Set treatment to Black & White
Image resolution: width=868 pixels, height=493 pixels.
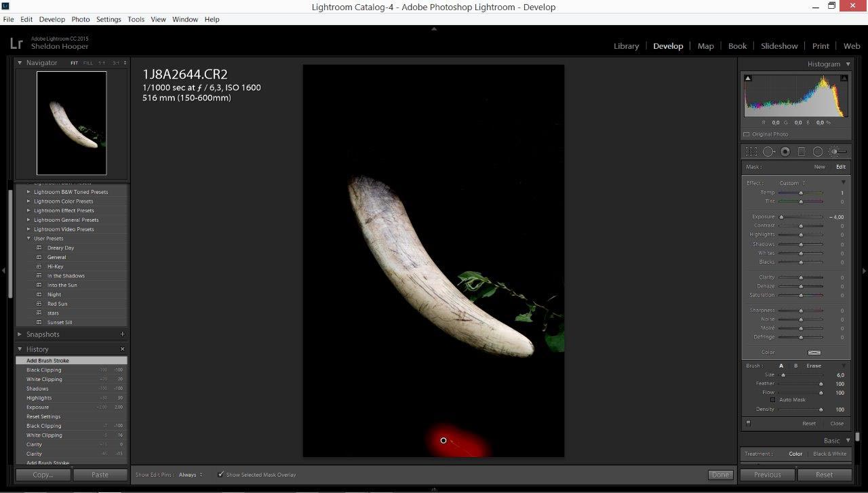pyautogui.click(x=830, y=454)
